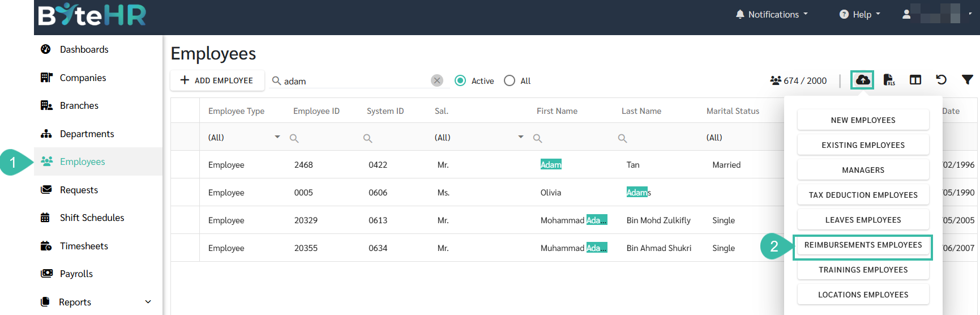Click the reset/undo arrow icon
The width and height of the screenshot is (980, 315).
click(x=942, y=79)
